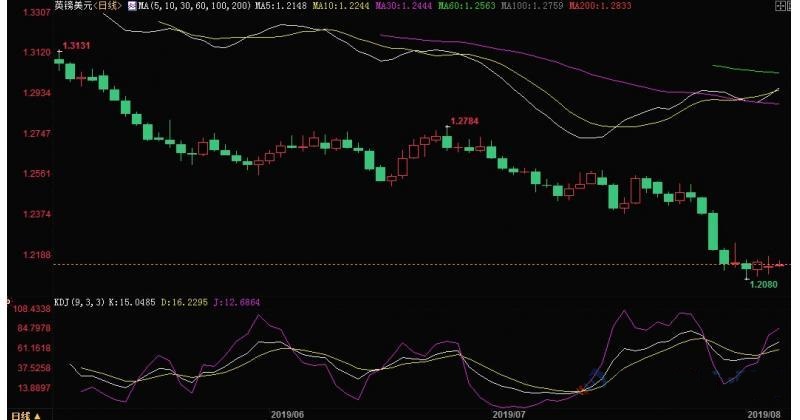Click the 2019/07 date axis label

coord(510,413)
